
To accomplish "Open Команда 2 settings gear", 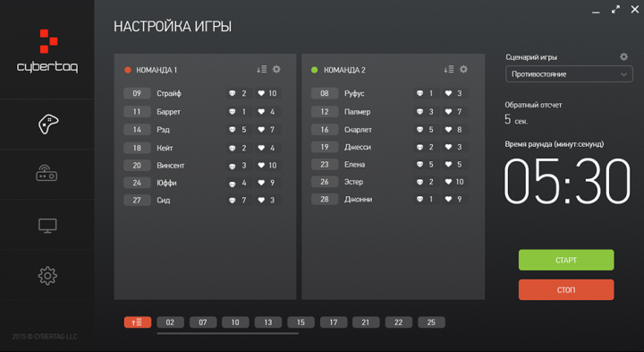I will (x=463, y=70).
